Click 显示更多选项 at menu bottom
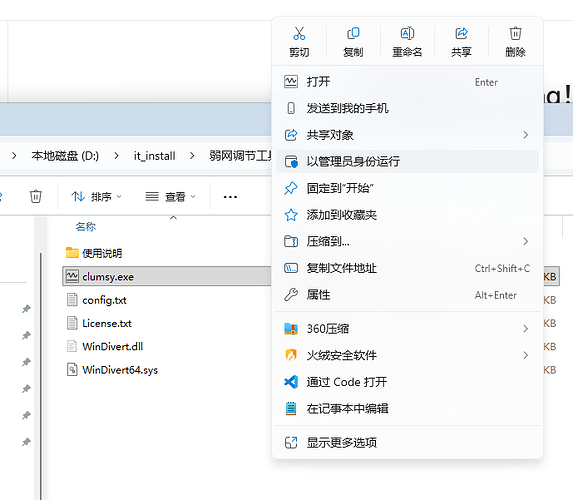This screenshot has width=573, height=500. coord(407,443)
